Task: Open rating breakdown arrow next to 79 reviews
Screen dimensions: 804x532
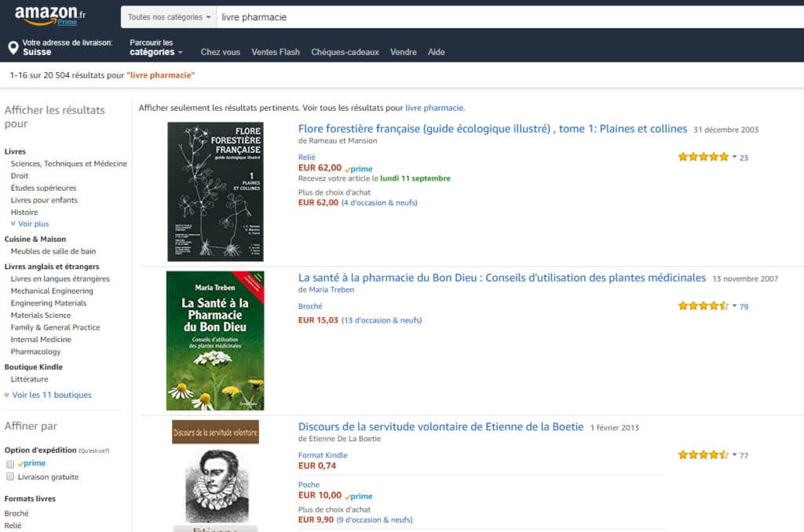Action: [734, 306]
